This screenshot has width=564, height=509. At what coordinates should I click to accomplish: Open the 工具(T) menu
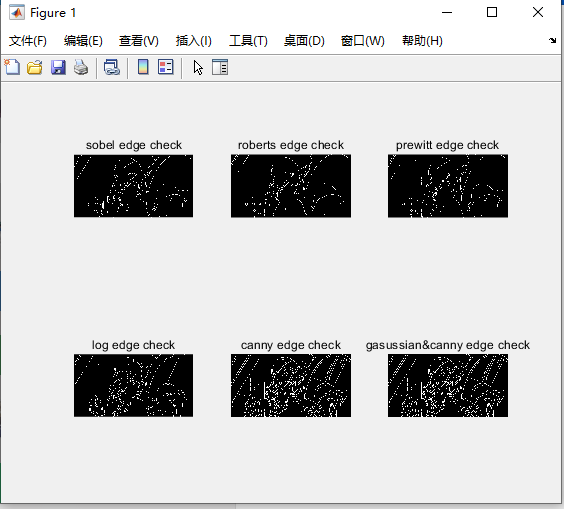pyautogui.click(x=248, y=41)
